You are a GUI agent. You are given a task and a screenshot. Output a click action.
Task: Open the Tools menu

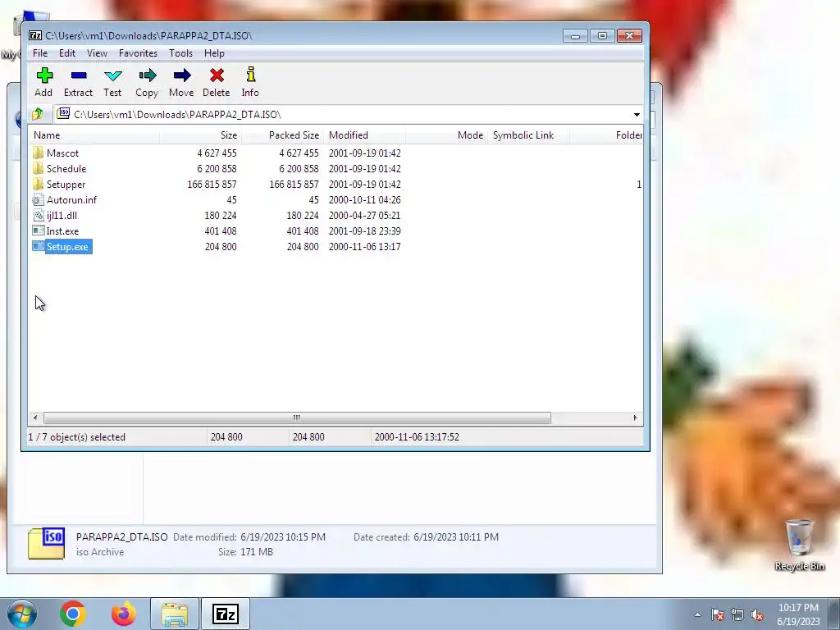(180, 53)
